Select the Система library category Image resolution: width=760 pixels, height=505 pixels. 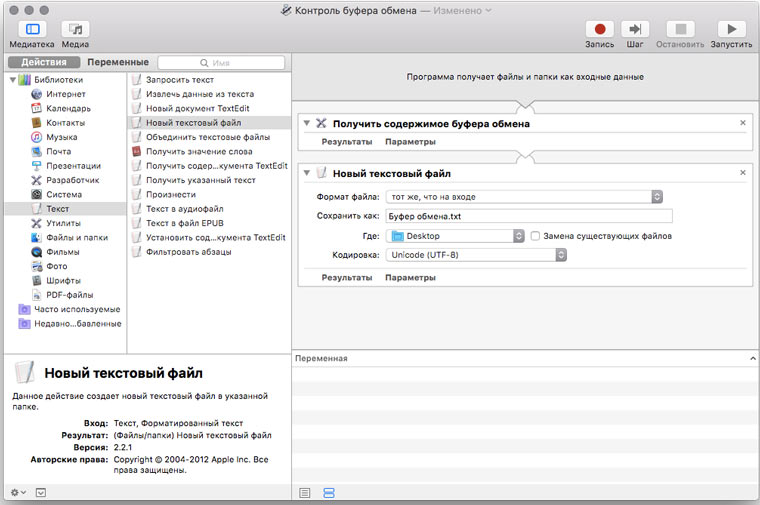click(x=64, y=194)
